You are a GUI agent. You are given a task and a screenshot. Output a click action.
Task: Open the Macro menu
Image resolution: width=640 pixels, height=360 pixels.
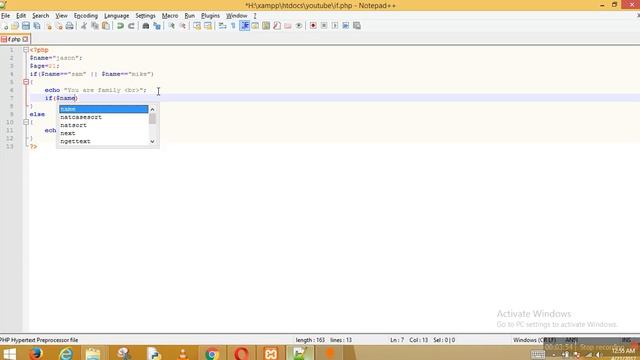pyautogui.click(x=170, y=16)
